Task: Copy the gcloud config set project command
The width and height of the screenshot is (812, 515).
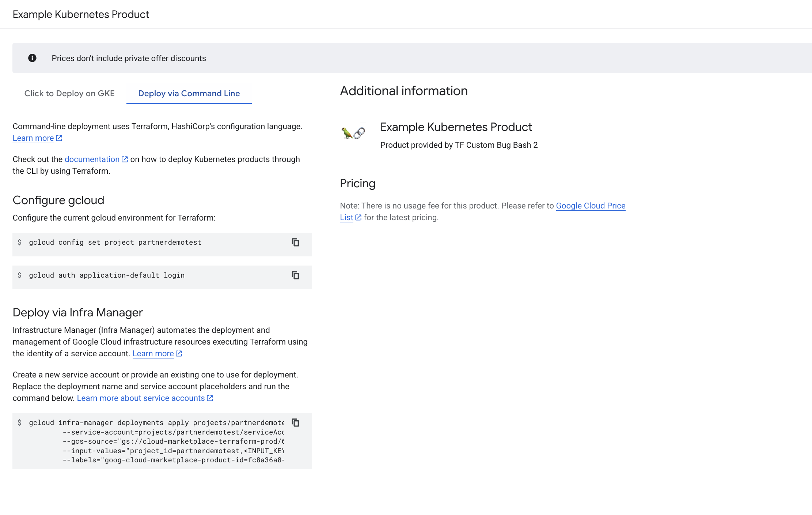Action: coord(295,243)
